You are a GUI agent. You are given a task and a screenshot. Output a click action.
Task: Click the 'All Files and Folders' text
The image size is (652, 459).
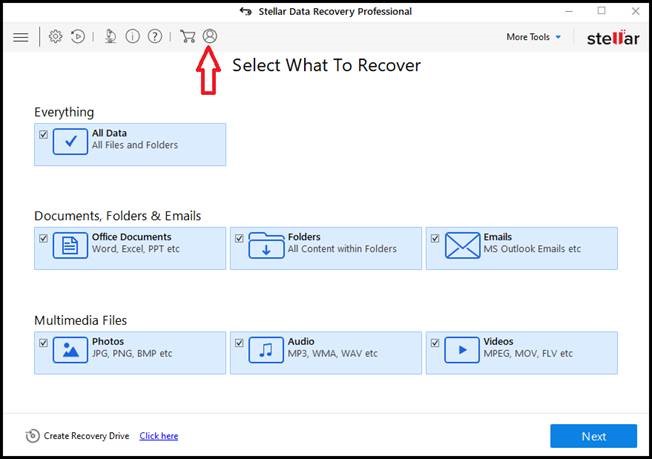click(135, 145)
